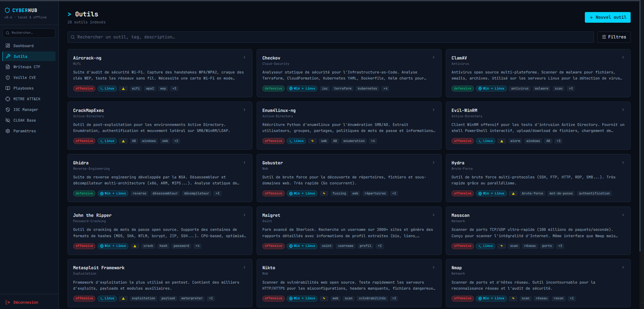
Task: Click the terraform tag on Checkov
Action: (x=342, y=88)
